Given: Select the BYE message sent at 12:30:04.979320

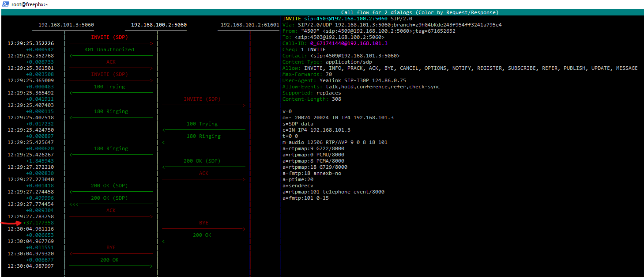Looking at the screenshot, I should (111, 248).
